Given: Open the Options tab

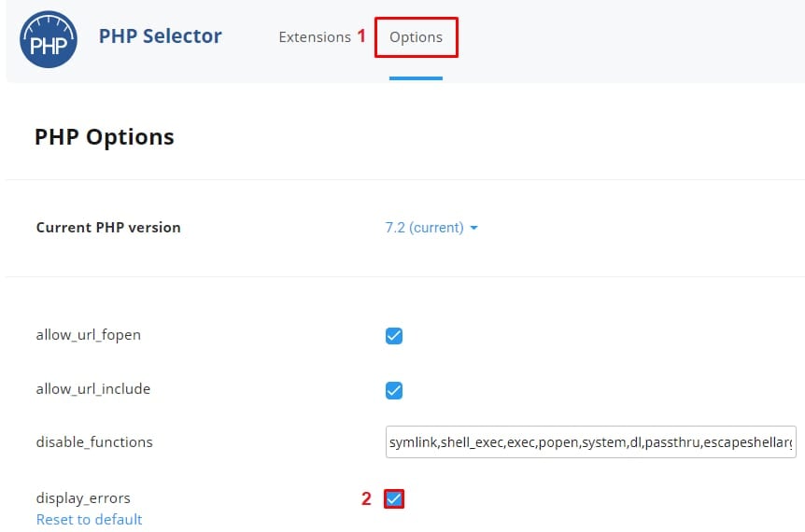Looking at the screenshot, I should [x=416, y=37].
